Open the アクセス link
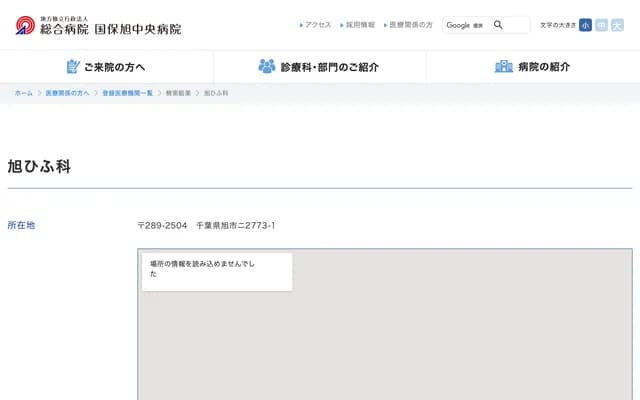 316,25
